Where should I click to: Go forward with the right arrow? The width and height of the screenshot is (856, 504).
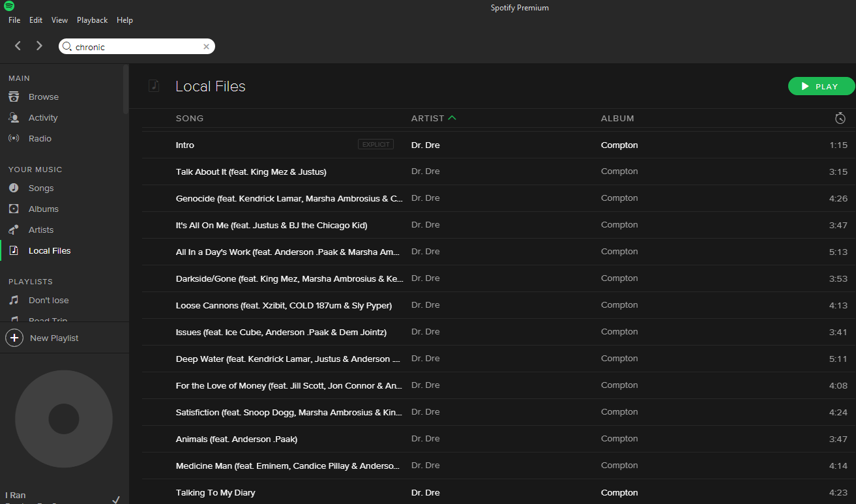(x=39, y=46)
